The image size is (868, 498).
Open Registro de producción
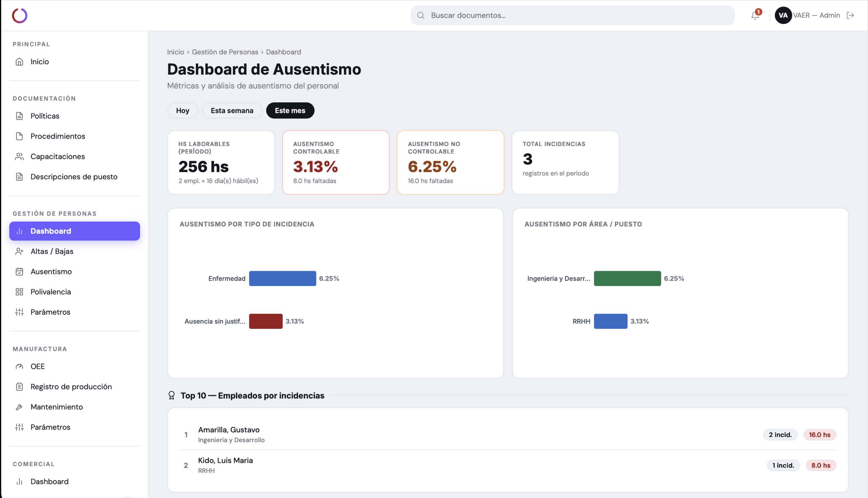click(75, 386)
